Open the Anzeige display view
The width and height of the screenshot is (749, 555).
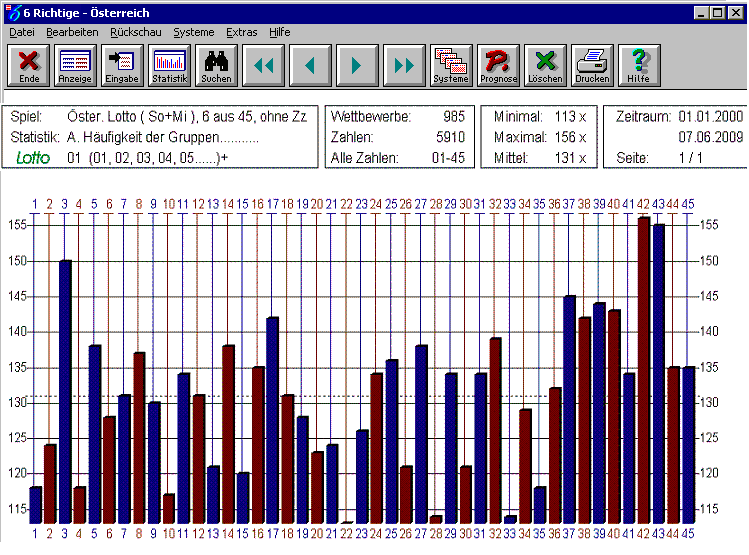tap(76, 66)
